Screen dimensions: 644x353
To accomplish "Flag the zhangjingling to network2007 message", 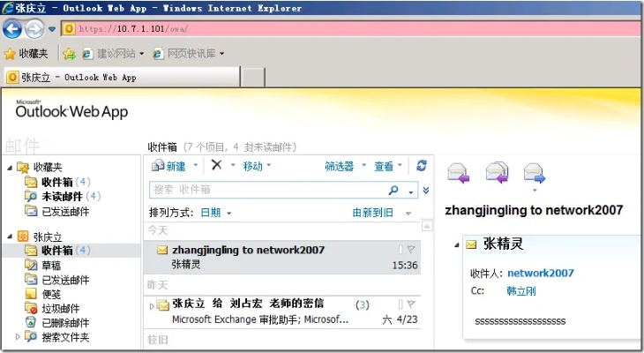I will pyautogui.click(x=411, y=249).
